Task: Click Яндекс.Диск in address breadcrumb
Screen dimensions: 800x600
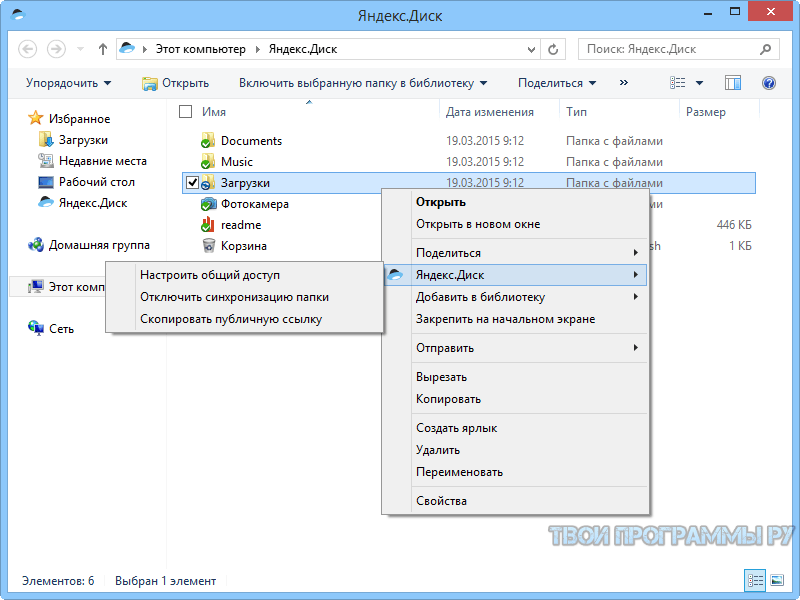Action: click(x=303, y=49)
